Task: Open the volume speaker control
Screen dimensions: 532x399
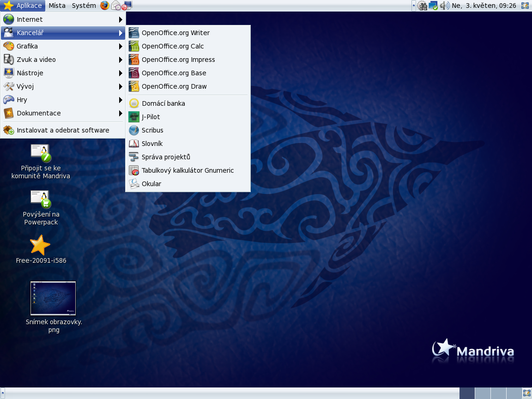Action: 444,6
